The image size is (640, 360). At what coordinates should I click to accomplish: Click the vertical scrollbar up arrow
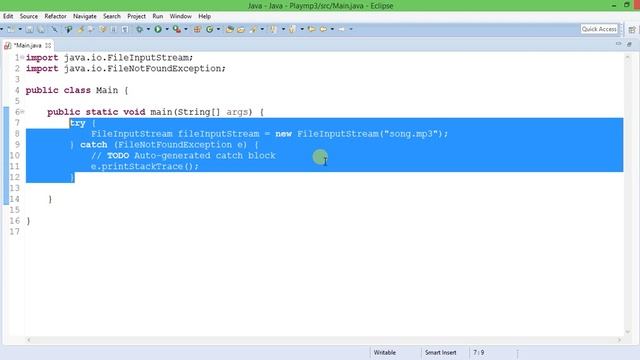click(628, 57)
